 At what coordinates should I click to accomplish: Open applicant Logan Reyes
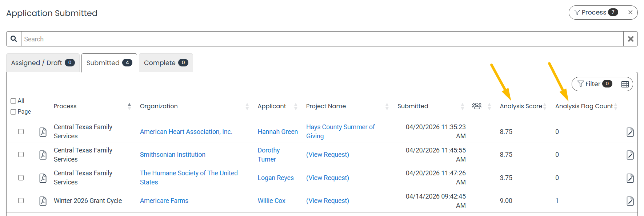pyautogui.click(x=276, y=178)
